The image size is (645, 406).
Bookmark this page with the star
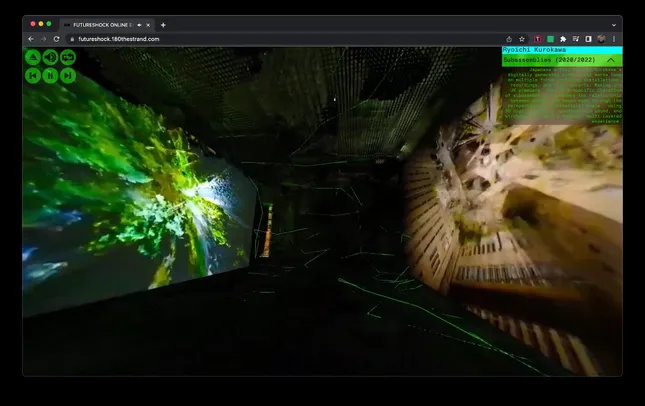coord(522,39)
